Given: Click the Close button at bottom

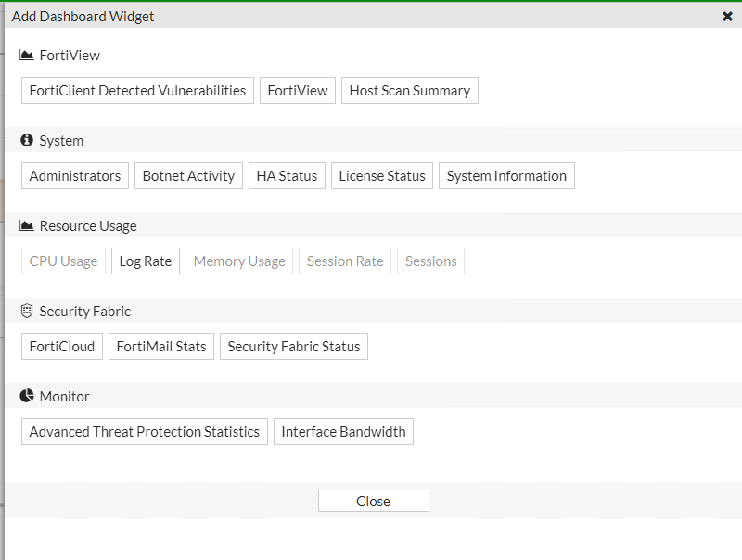Looking at the screenshot, I should click(x=374, y=501).
